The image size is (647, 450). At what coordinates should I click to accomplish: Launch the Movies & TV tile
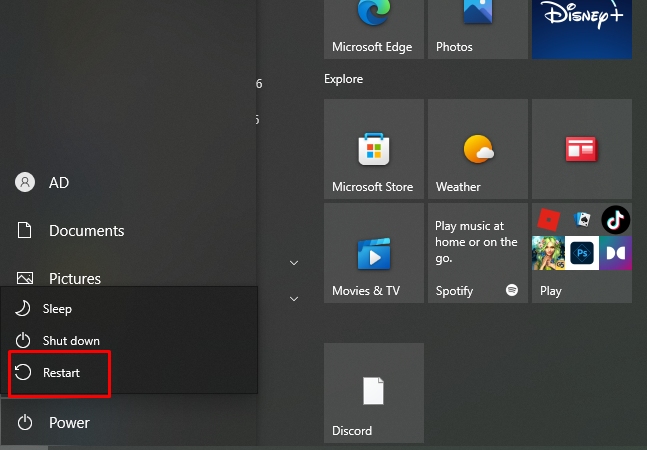click(x=373, y=253)
